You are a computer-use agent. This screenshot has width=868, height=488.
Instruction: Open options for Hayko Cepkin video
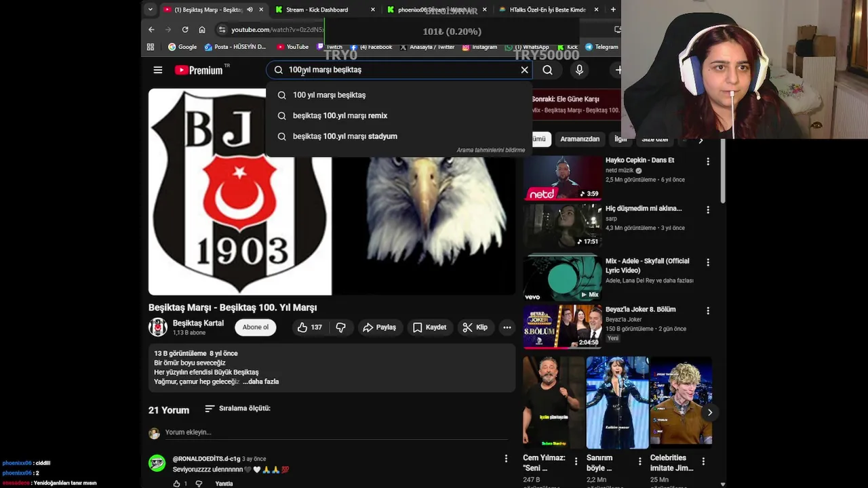[x=708, y=161]
